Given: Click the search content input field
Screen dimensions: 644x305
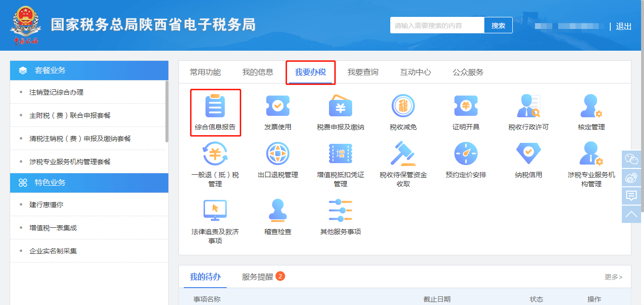Looking at the screenshot, I should [x=437, y=26].
